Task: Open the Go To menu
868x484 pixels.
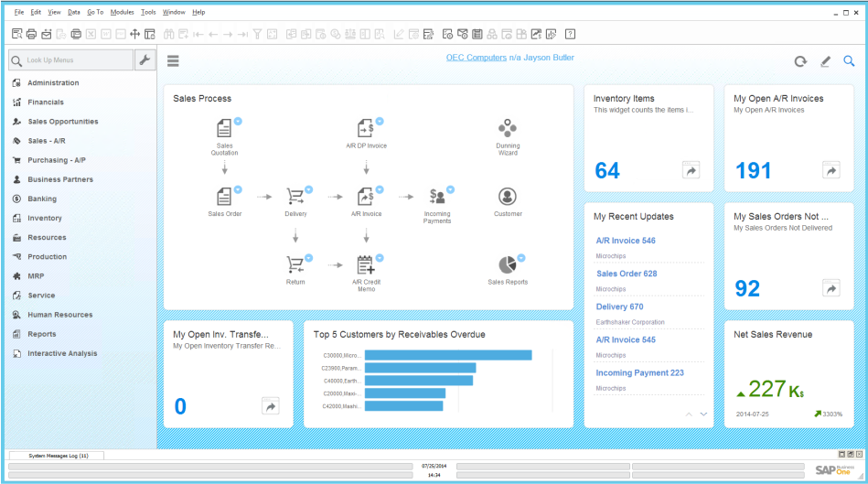Action: tap(94, 12)
